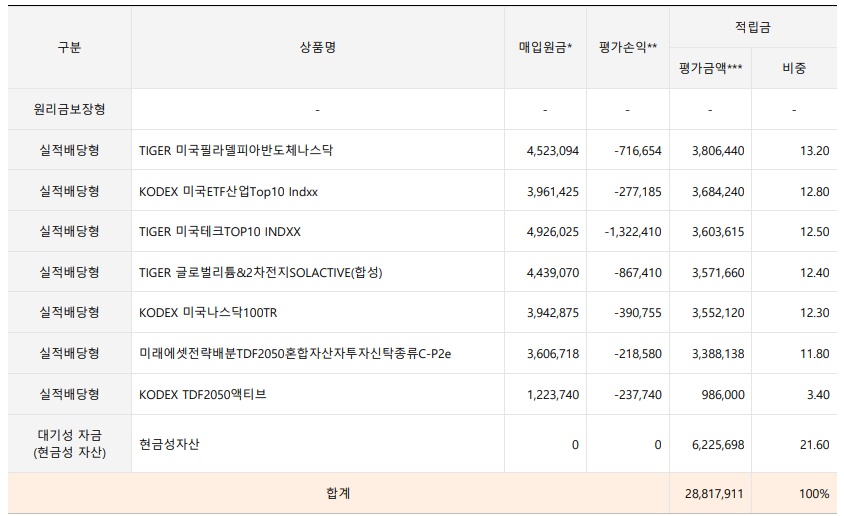Click the 적립금 group header
Screen dimensions: 844x516
(x=752, y=27)
